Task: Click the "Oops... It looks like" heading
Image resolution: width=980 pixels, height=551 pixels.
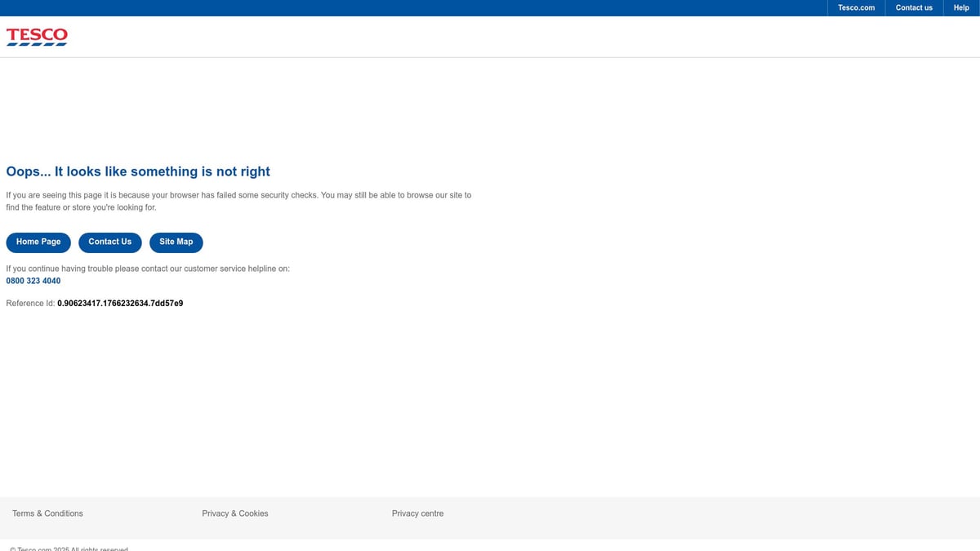Action: pos(138,171)
